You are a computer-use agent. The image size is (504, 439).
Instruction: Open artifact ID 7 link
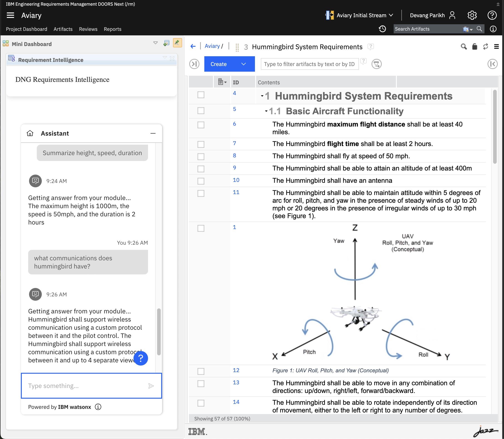tap(235, 143)
